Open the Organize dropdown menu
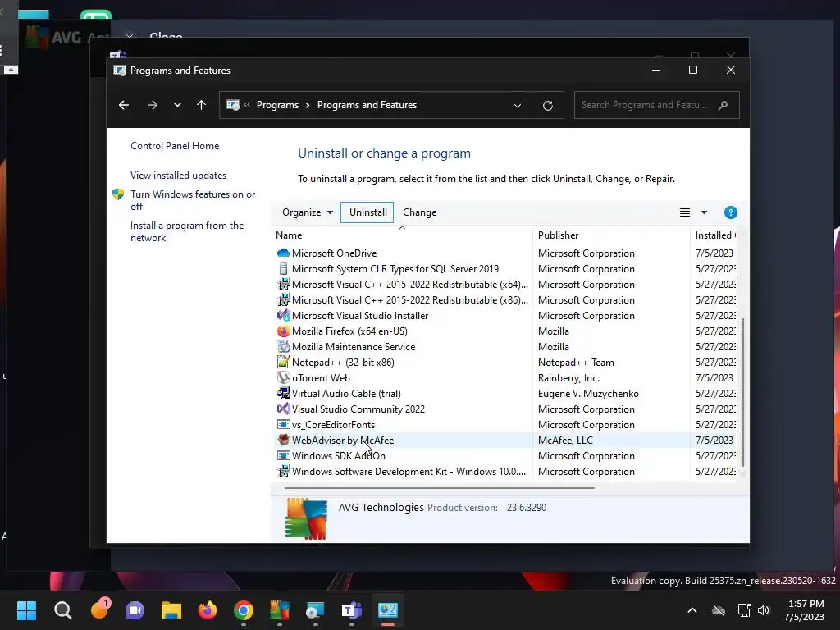 pos(308,212)
